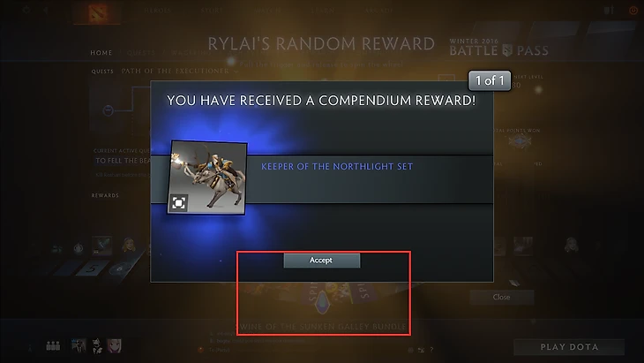Screen dimensions: 644x363
Task: Click the question mark help icon near chat
Action: tap(431, 350)
